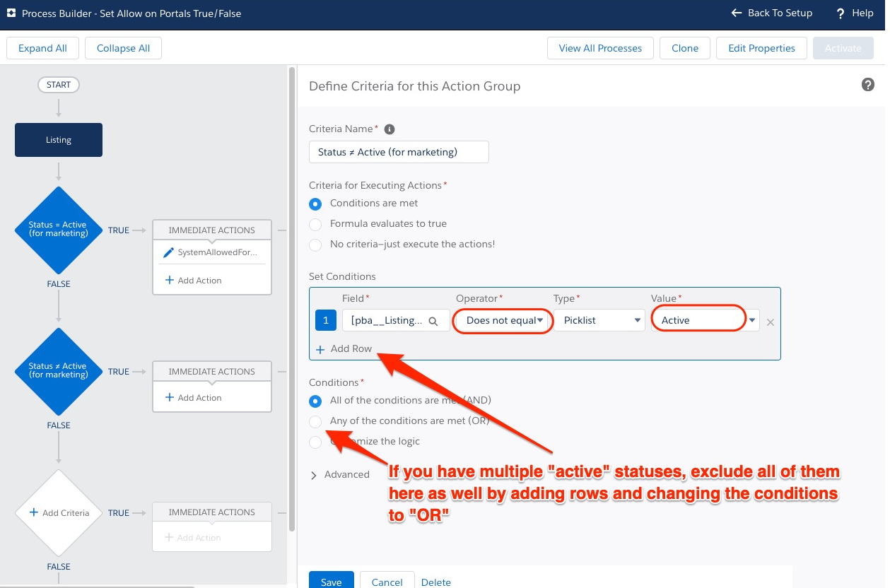This screenshot has width=890, height=588.
Task: Choose No criteria–just execute the actions
Action: tap(315, 245)
